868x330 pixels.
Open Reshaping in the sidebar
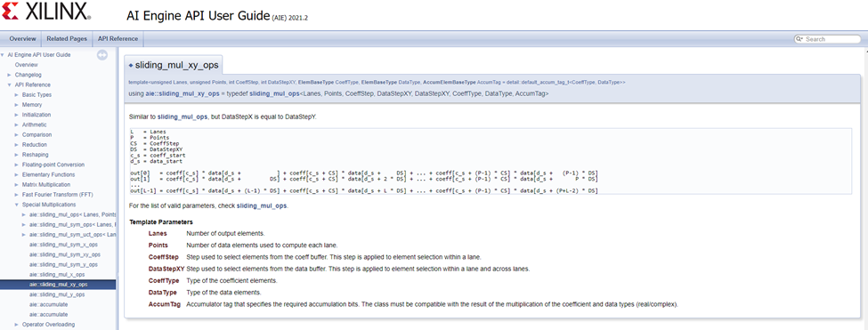tap(36, 155)
